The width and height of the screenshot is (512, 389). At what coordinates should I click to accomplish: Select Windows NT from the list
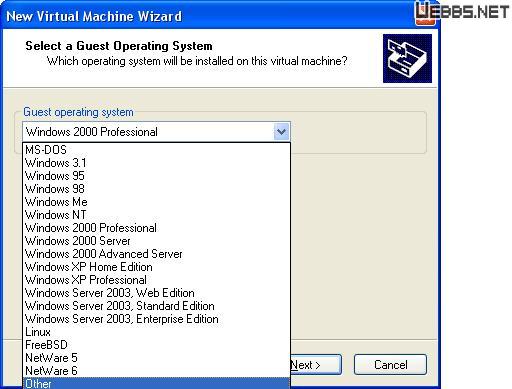157,215
